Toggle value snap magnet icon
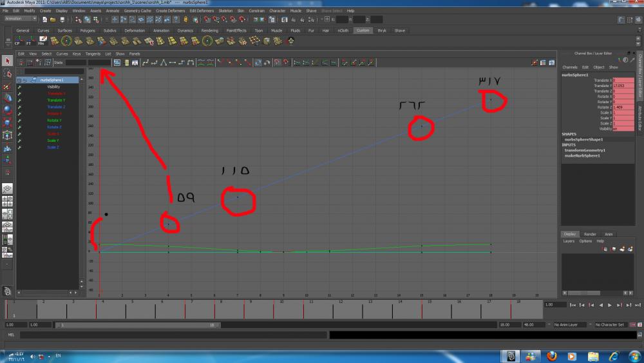The image size is (644, 363). [x=287, y=63]
